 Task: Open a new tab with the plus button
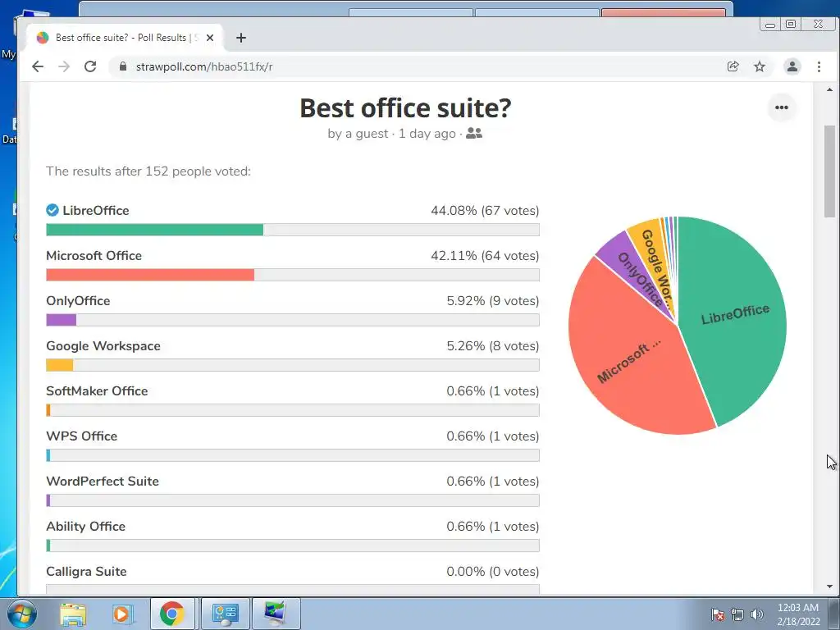coord(241,38)
